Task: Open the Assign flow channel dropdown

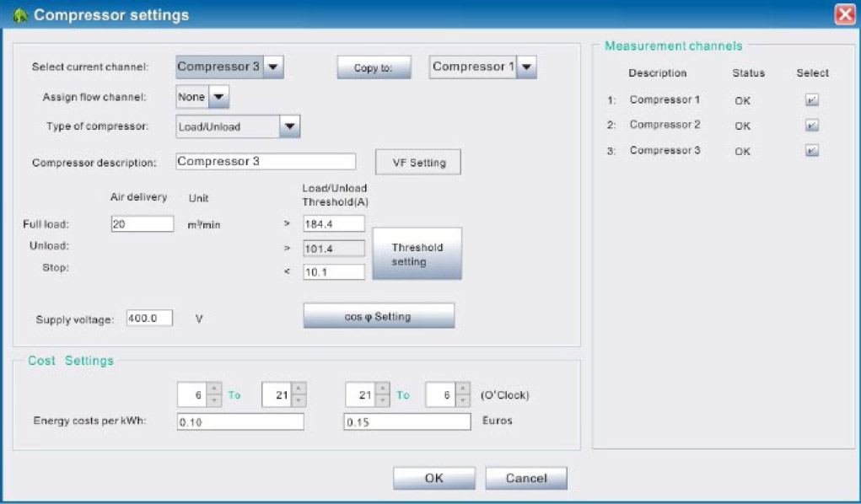Action: (x=218, y=97)
